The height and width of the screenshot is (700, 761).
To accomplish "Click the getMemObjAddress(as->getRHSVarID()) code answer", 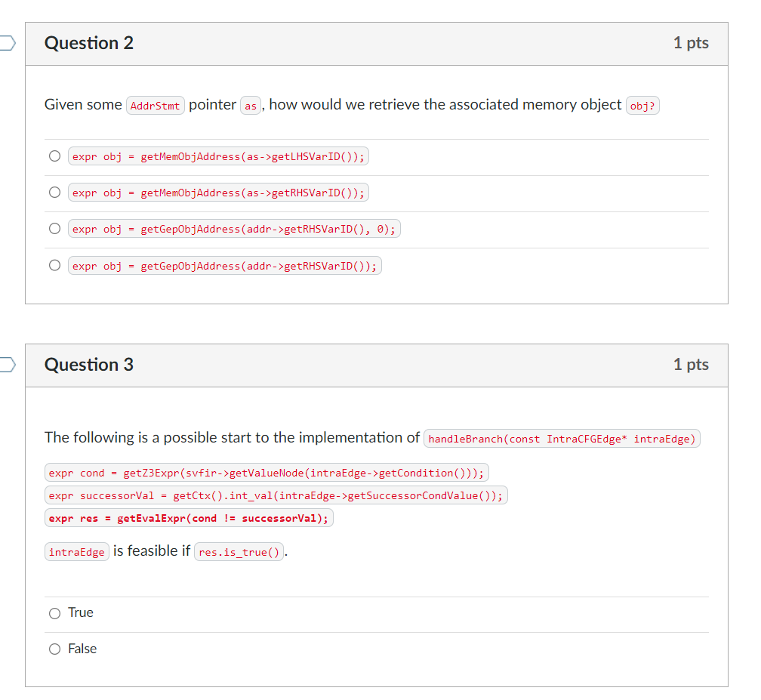I will click(x=218, y=193).
